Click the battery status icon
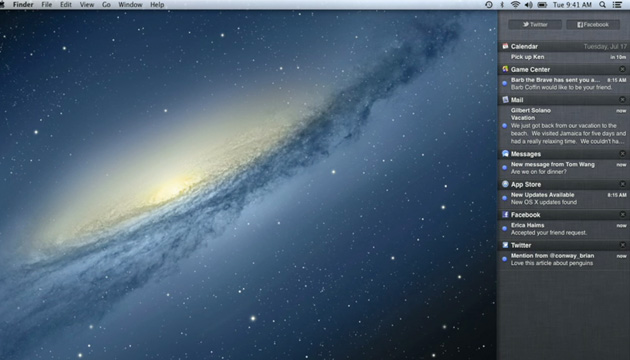This screenshot has width=630, height=360. (542, 5)
